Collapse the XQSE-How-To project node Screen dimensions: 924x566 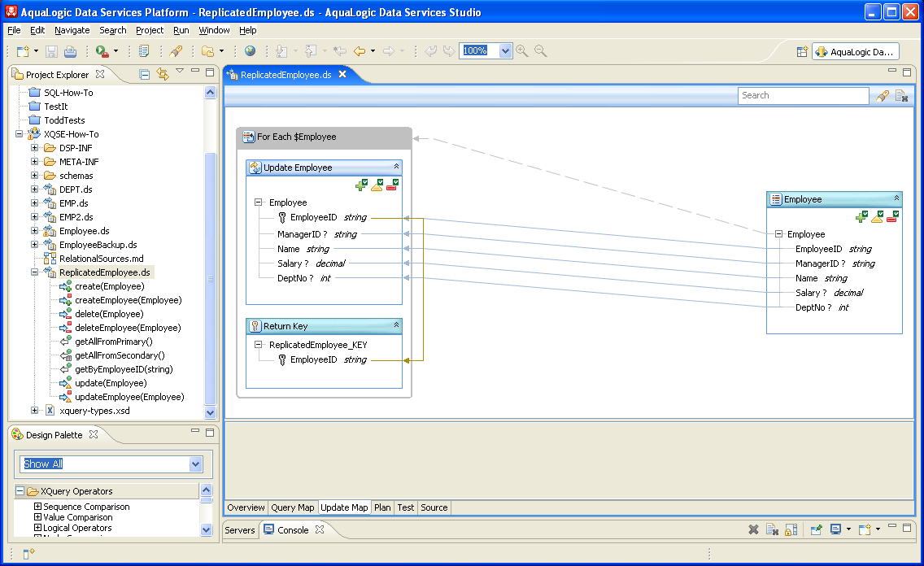point(19,133)
